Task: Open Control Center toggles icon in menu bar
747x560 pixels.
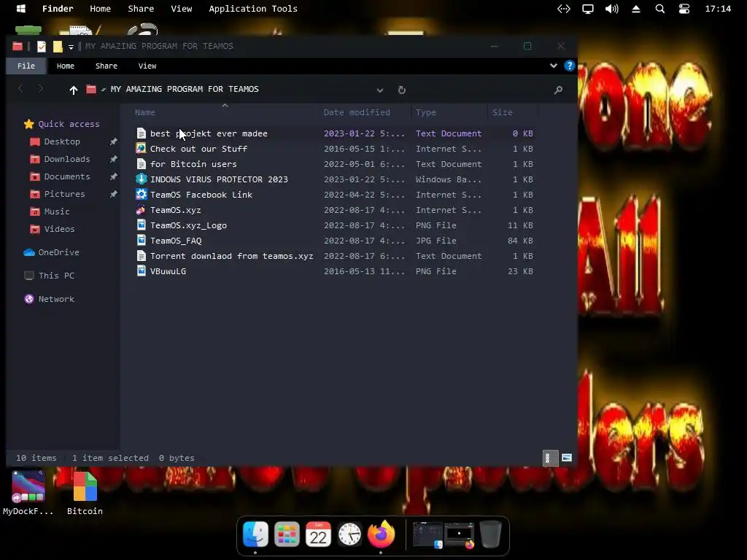Action: pos(684,9)
